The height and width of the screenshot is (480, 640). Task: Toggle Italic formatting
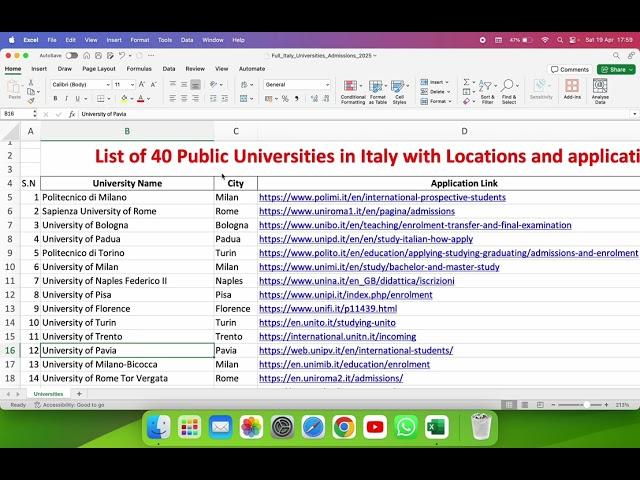pos(66,98)
